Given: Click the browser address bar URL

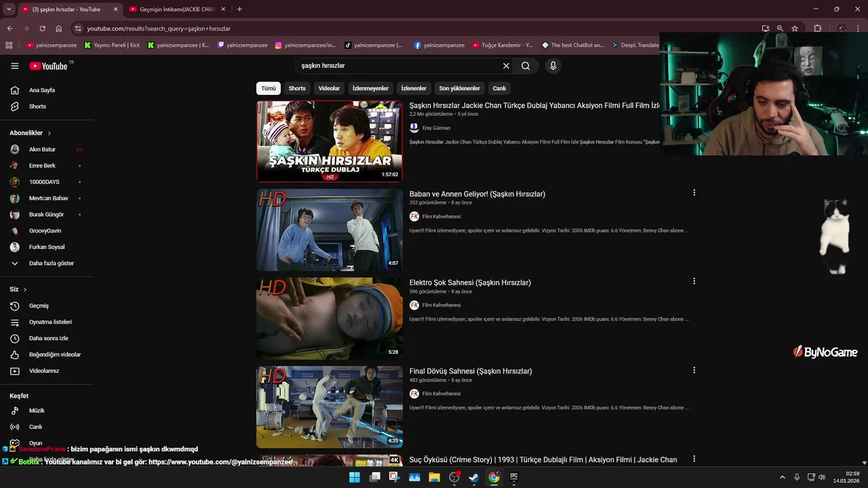Looking at the screenshot, I should (x=159, y=28).
